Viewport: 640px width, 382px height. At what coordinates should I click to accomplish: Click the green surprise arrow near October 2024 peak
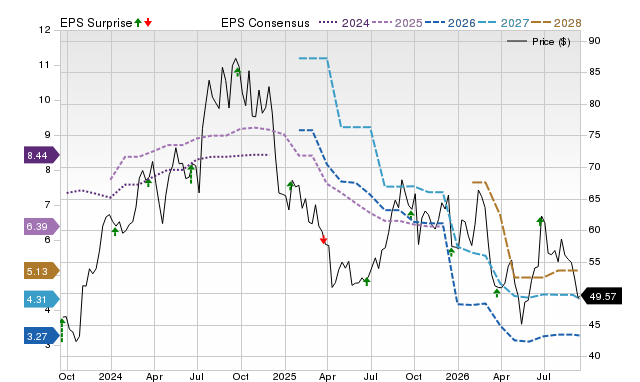pos(238,72)
